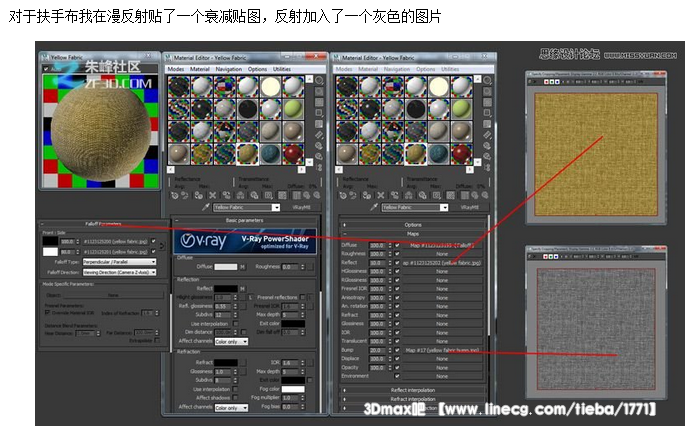Open Affect channels dropdown under Reflection

[x=231, y=341]
